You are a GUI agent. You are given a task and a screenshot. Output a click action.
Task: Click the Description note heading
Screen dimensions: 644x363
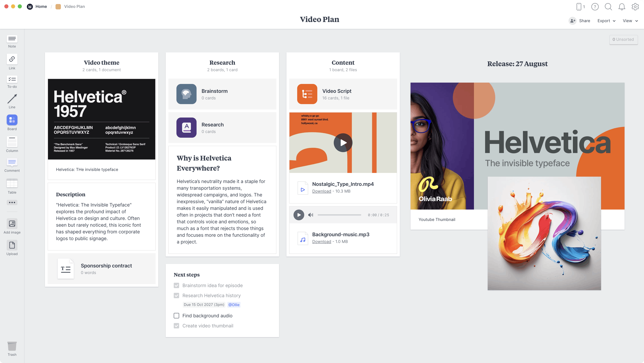pyautogui.click(x=70, y=195)
